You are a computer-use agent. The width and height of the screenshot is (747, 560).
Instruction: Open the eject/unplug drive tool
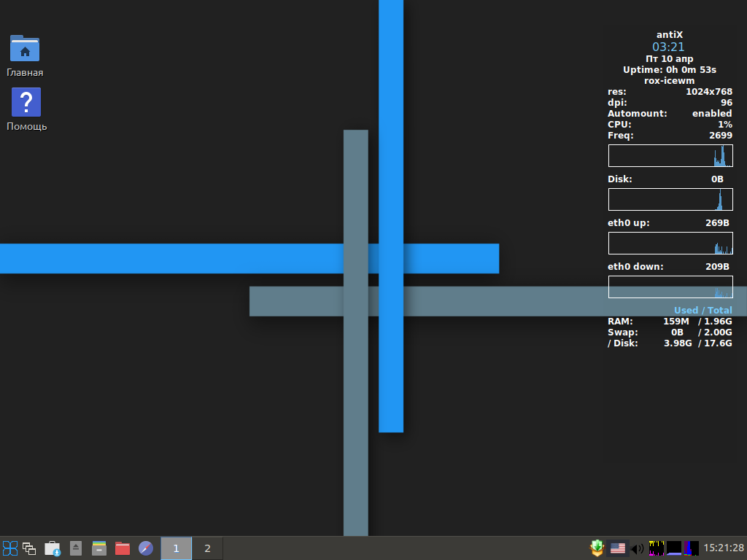(76, 548)
